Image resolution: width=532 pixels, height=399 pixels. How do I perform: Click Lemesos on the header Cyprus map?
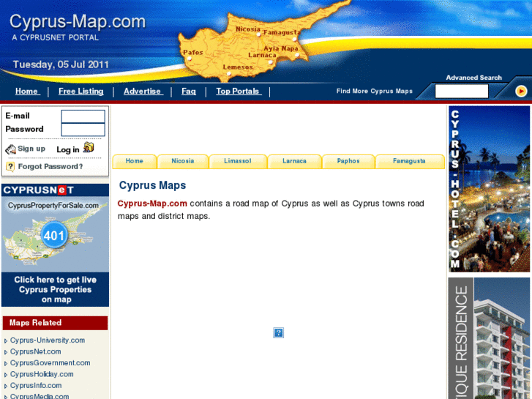[238, 67]
